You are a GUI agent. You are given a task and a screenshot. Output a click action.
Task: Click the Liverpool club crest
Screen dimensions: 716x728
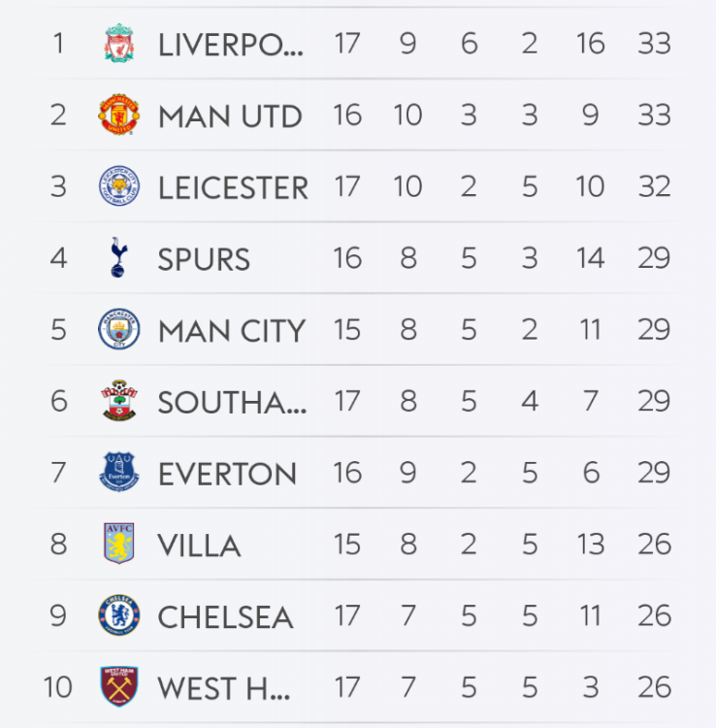coord(118,44)
